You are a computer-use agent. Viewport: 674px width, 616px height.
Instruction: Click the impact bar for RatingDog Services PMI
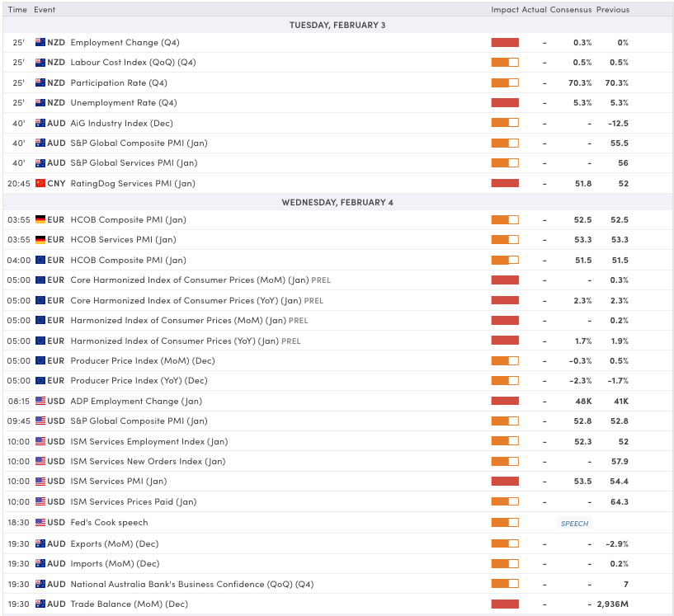click(505, 183)
